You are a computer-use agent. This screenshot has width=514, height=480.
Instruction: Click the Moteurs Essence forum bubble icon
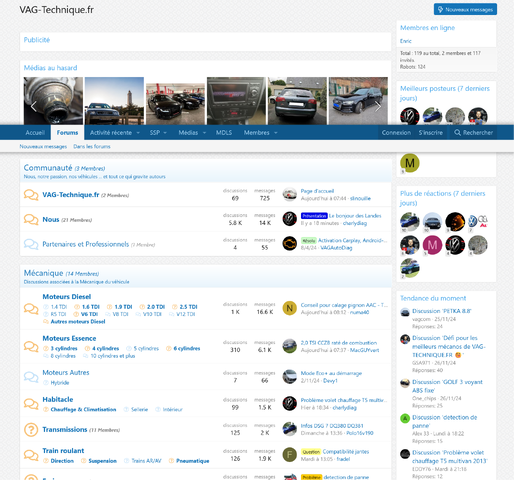point(31,346)
